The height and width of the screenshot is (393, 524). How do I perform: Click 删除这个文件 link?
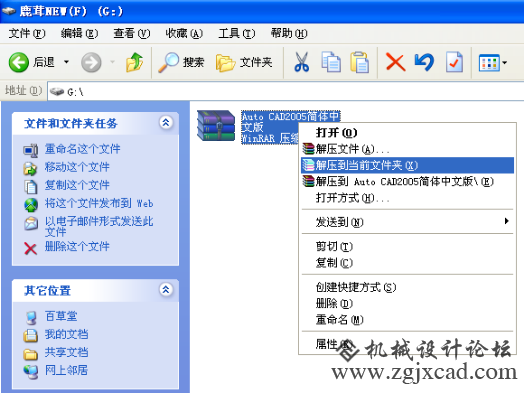pyautogui.click(x=77, y=247)
